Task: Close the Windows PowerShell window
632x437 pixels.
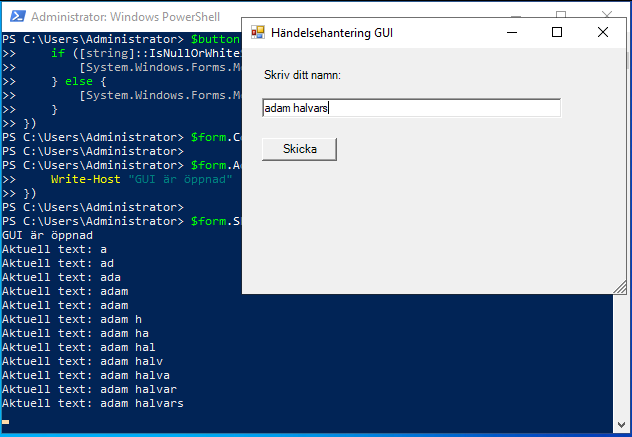Action: (607, 13)
